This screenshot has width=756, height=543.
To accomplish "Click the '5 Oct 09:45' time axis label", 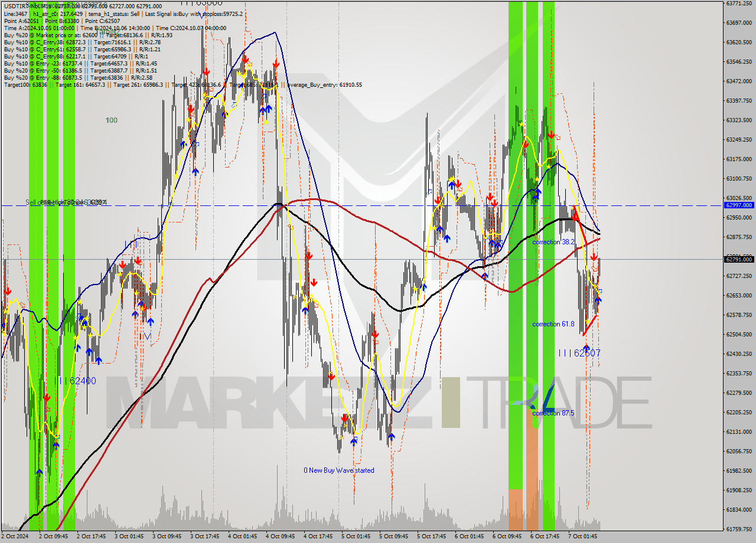I will (393, 537).
